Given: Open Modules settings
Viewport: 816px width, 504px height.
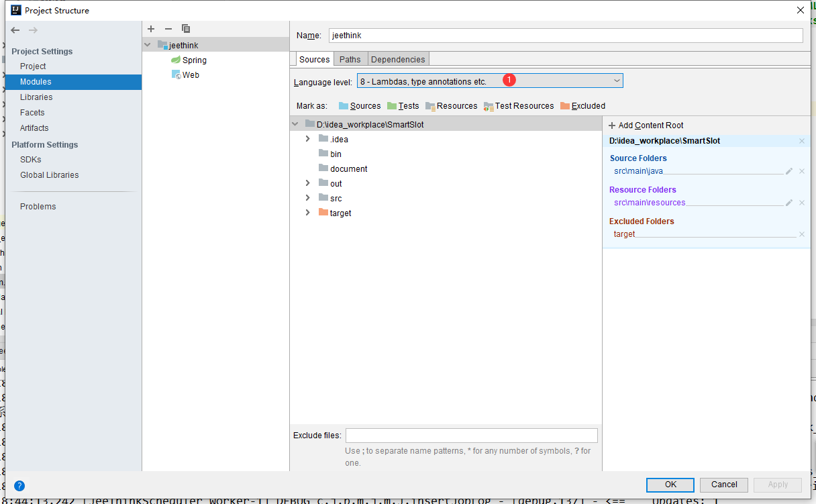Looking at the screenshot, I should coord(74,82).
